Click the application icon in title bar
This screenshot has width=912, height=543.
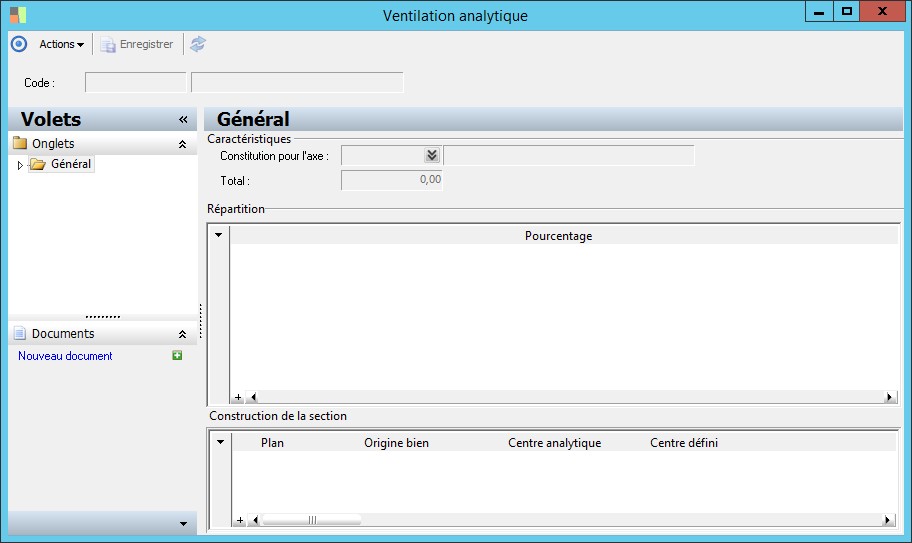pos(18,15)
